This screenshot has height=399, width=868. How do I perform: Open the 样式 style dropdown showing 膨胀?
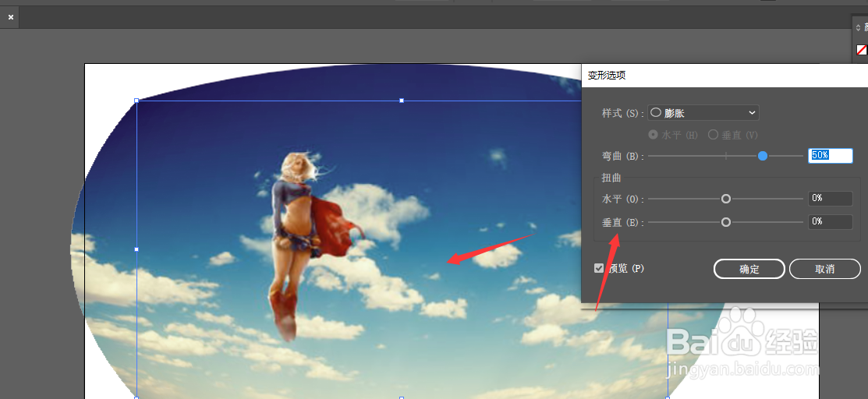(703, 113)
